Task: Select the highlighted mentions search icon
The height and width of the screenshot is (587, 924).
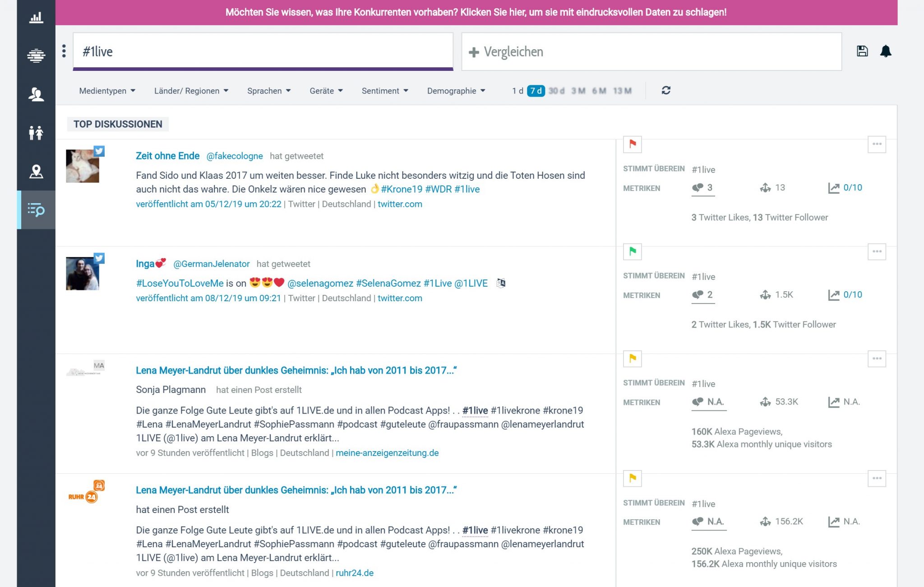Action: (x=36, y=209)
